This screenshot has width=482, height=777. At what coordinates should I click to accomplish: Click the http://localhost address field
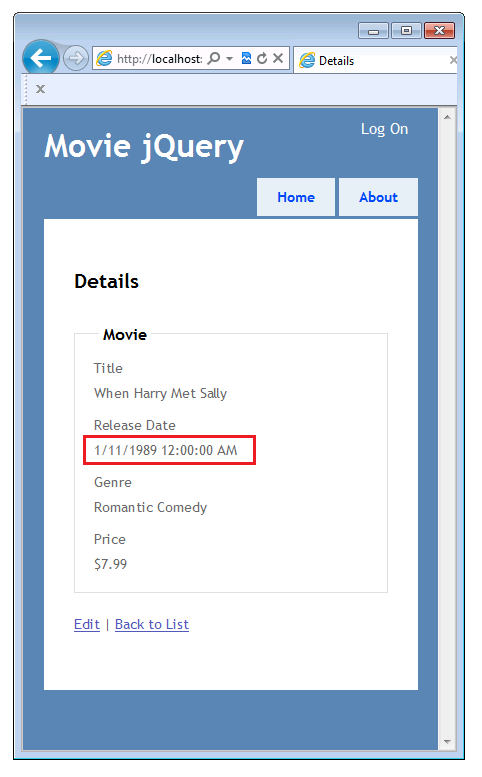[x=160, y=59]
